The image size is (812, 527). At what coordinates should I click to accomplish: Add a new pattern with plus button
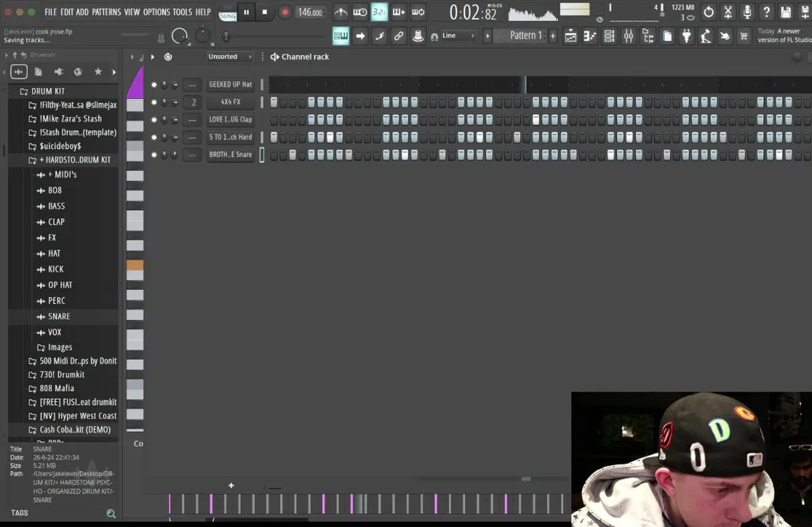pos(553,36)
